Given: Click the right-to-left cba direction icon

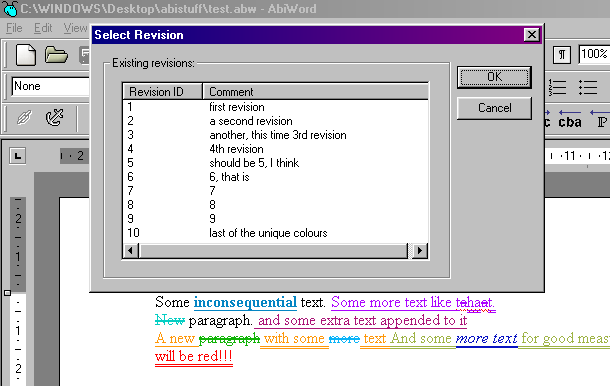Looking at the screenshot, I should coord(570,119).
